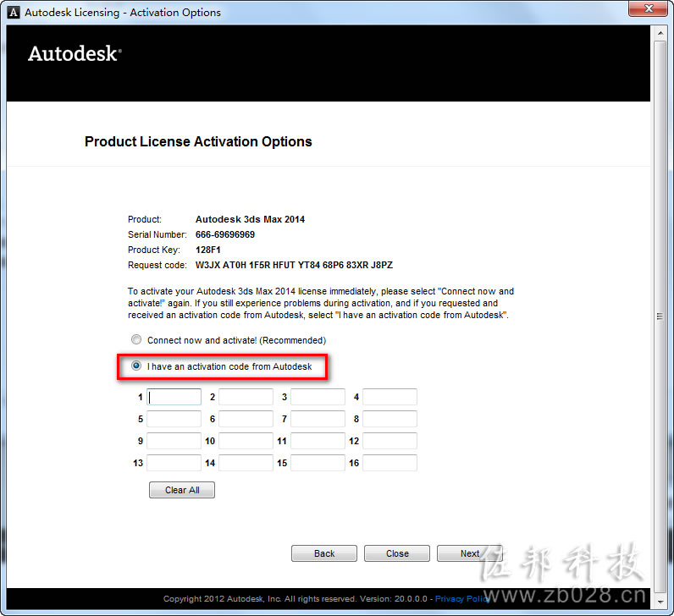Click the Clear All button

182,490
